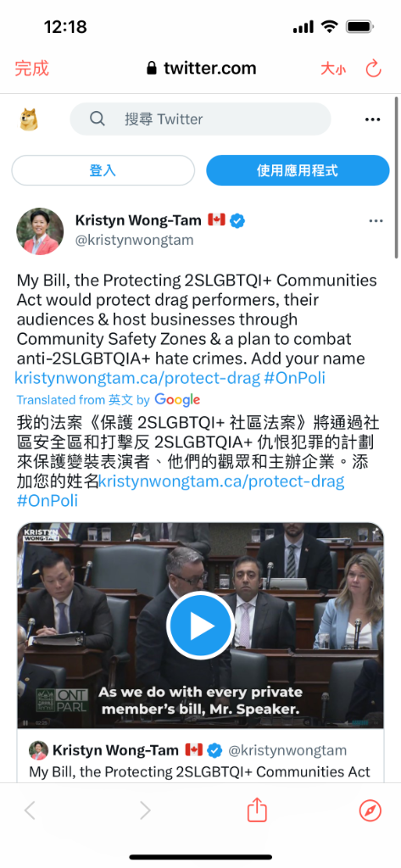
Task: Open the #OnPoli hashtag in translated text
Action: (47, 500)
